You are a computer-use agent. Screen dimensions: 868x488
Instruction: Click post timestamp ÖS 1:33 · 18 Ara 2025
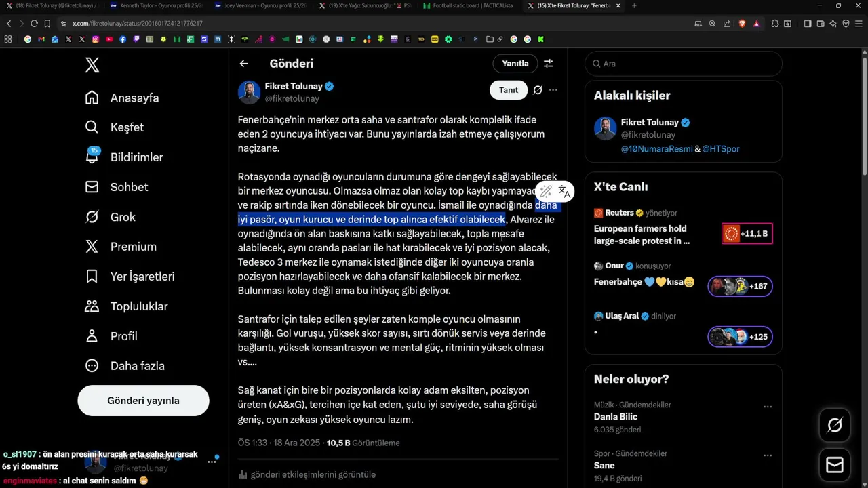pyautogui.click(x=279, y=443)
